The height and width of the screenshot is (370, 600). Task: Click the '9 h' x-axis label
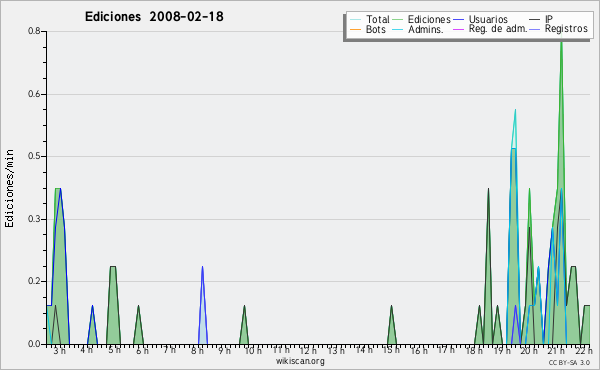(225, 350)
